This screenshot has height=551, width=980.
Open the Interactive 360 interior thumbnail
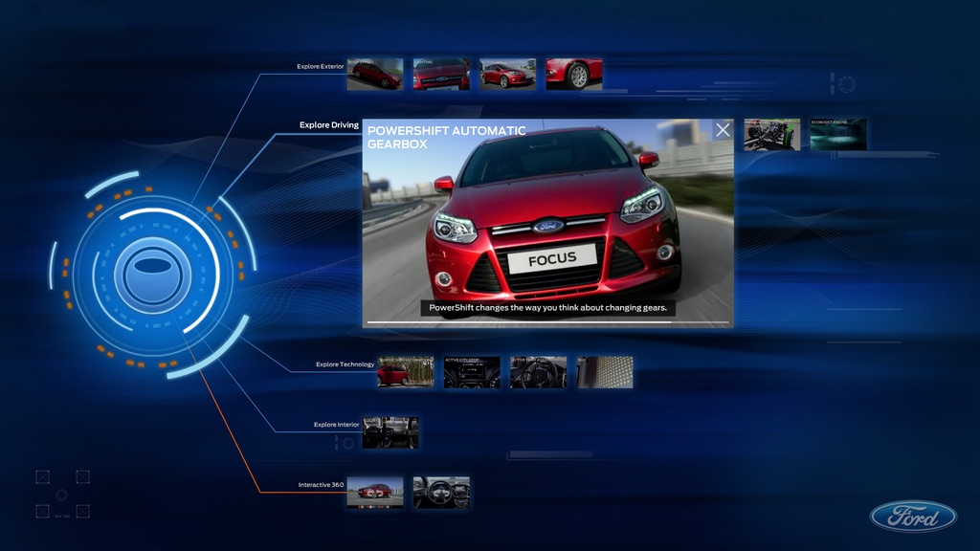coord(441,493)
